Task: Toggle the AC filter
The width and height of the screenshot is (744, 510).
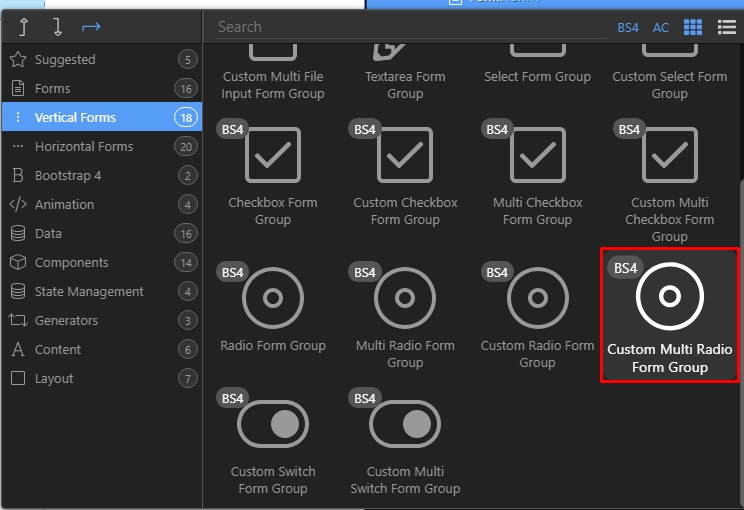Action: (x=661, y=28)
